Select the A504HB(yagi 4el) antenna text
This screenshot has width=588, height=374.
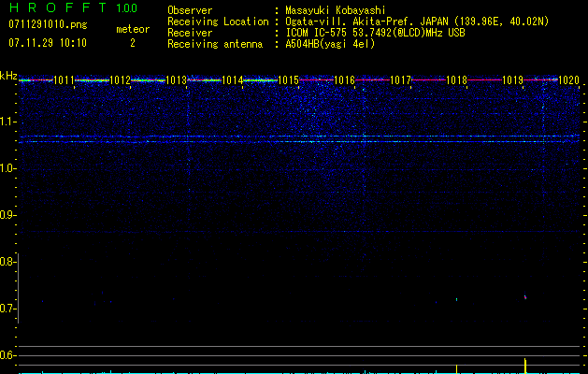coord(330,44)
